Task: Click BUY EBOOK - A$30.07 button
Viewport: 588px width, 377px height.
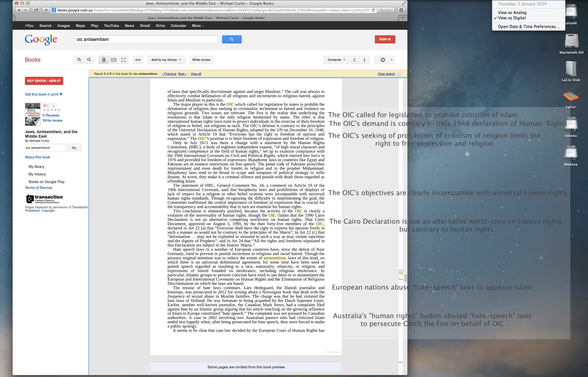Action: tap(44, 81)
